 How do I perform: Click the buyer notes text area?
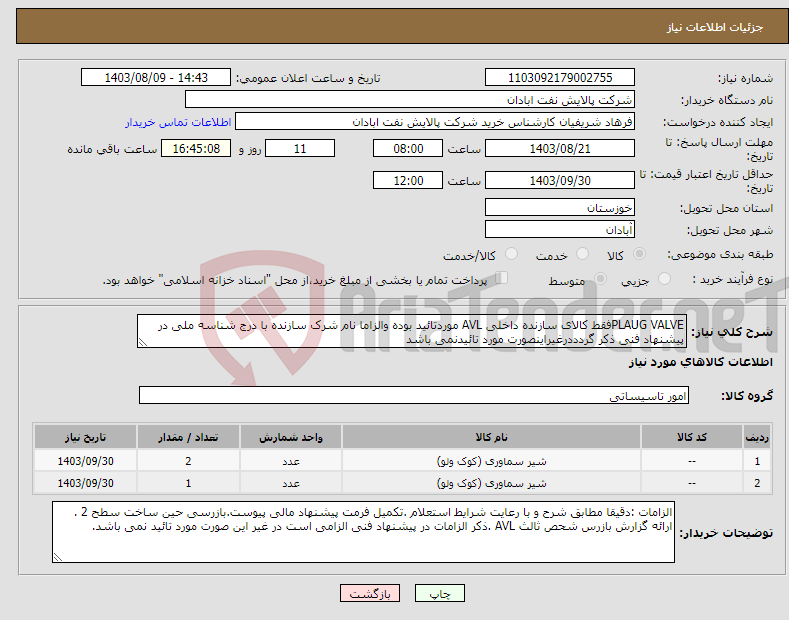pos(363,532)
